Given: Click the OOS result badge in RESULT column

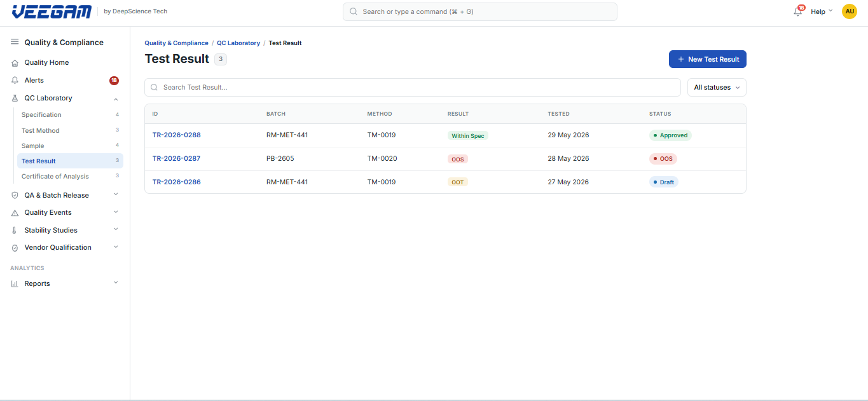Looking at the screenshot, I should pyautogui.click(x=458, y=160).
